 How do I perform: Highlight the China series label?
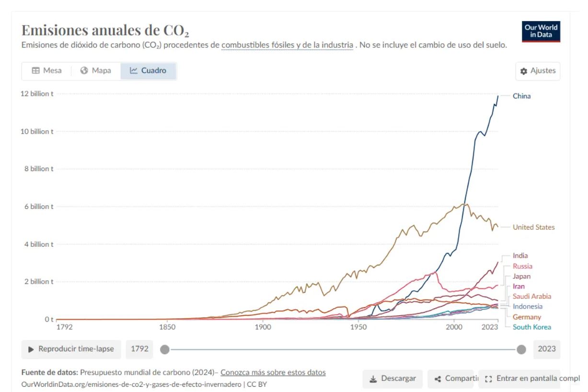click(x=521, y=96)
